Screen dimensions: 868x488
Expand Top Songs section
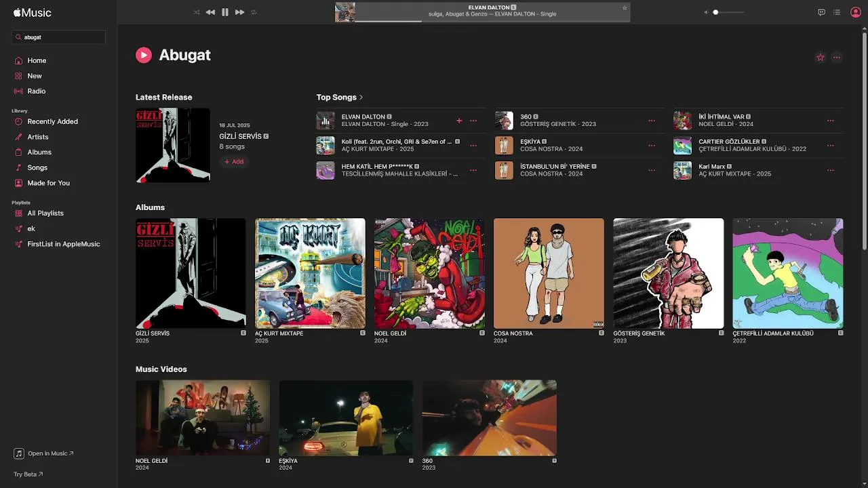tap(340, 97)
